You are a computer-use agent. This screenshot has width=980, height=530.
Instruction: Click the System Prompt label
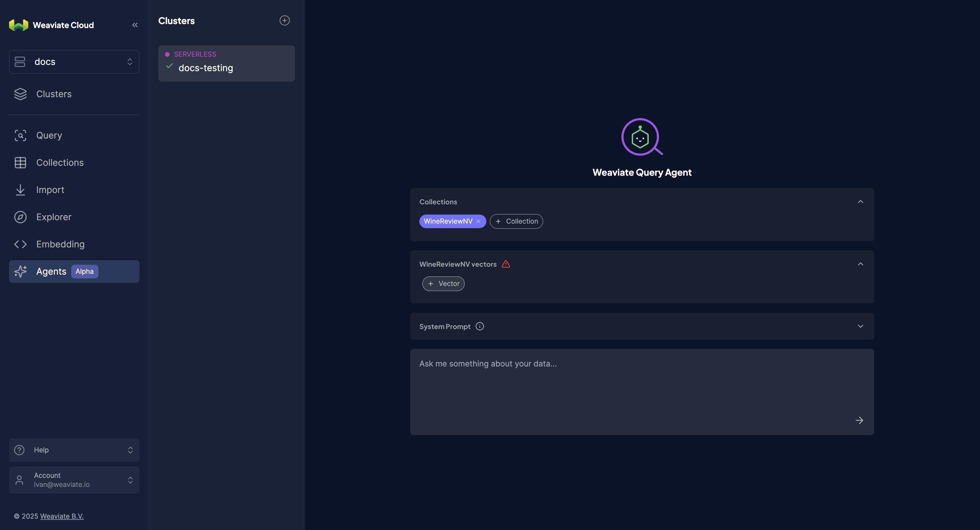coord(445,327)
